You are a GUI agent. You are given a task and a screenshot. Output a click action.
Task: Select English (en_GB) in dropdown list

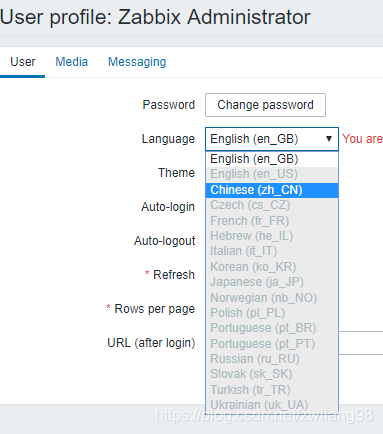pyautogui.click(x=272, y=159)
